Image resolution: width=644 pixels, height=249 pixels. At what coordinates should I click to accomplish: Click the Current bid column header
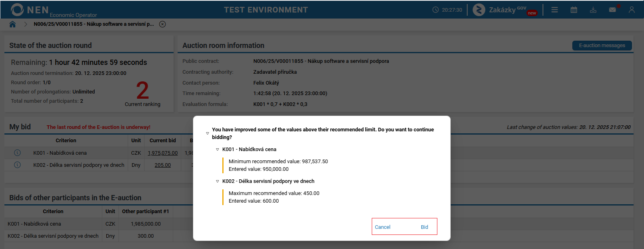[x=163, y=141]
